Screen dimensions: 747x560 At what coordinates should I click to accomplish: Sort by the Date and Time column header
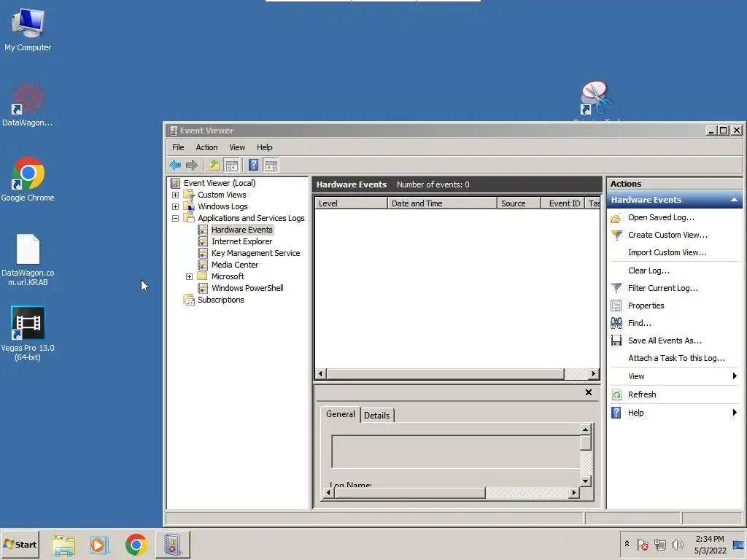pyautogui.click(x=442, y=203)
